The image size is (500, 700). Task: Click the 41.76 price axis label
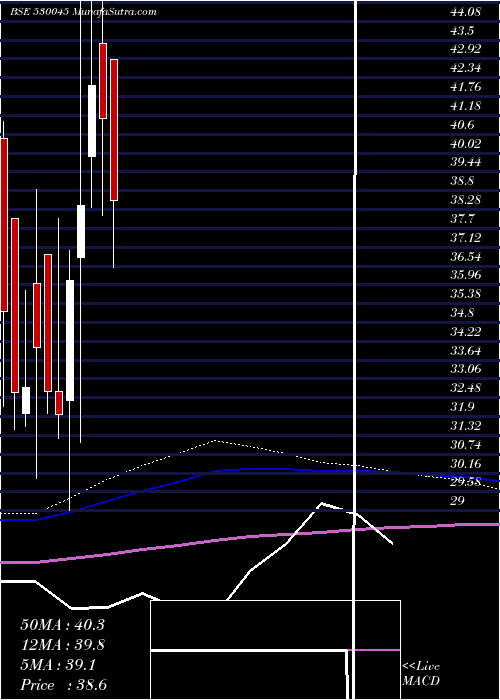[466, 87]
